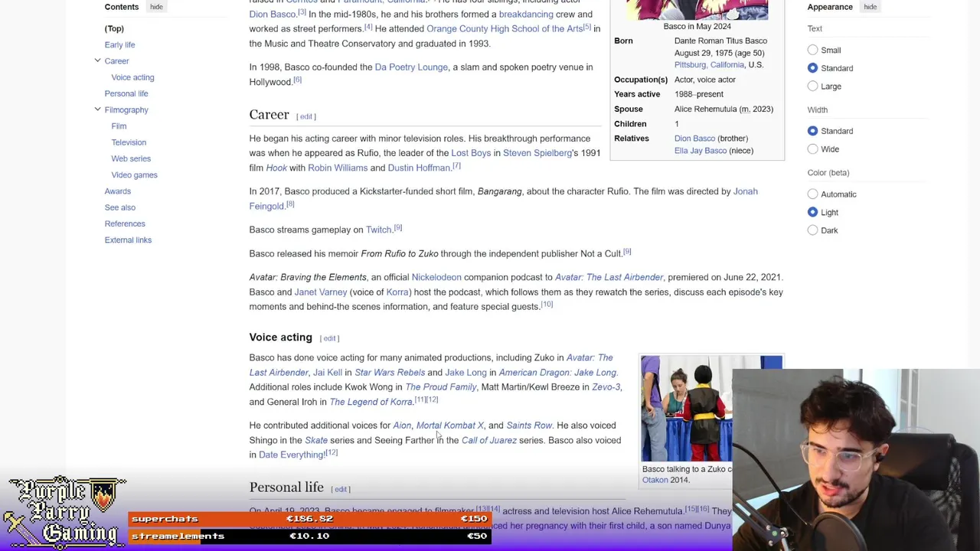Screen dimensions: 980x551
Task: Open the Nickelodeon link
Action: 436,277
